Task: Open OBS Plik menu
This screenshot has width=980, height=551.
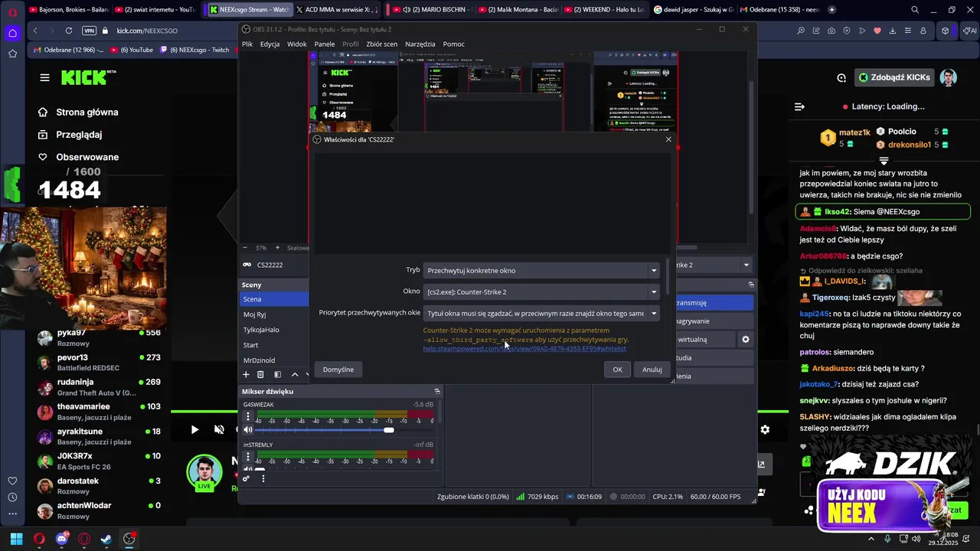Action: point(247,44)
